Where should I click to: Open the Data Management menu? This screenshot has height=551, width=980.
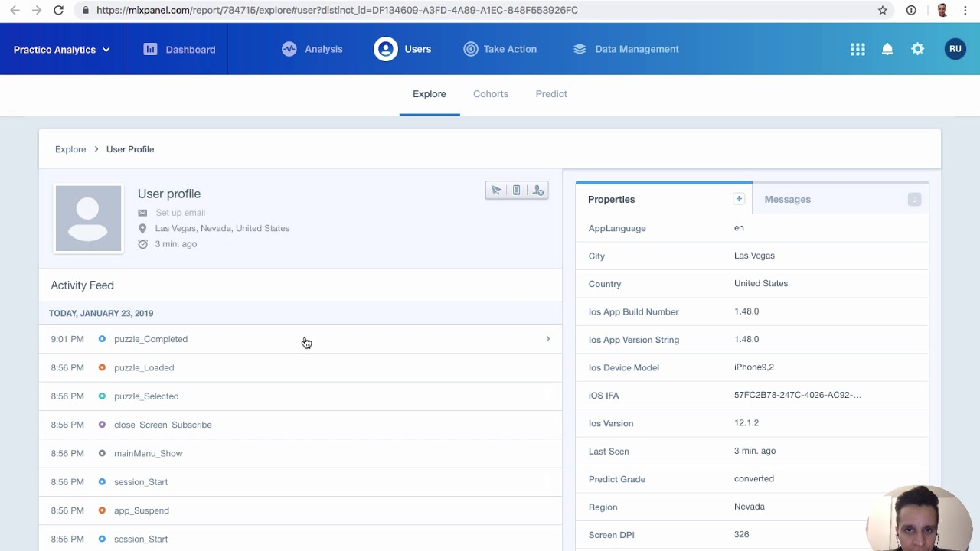[x=626, y=49]
